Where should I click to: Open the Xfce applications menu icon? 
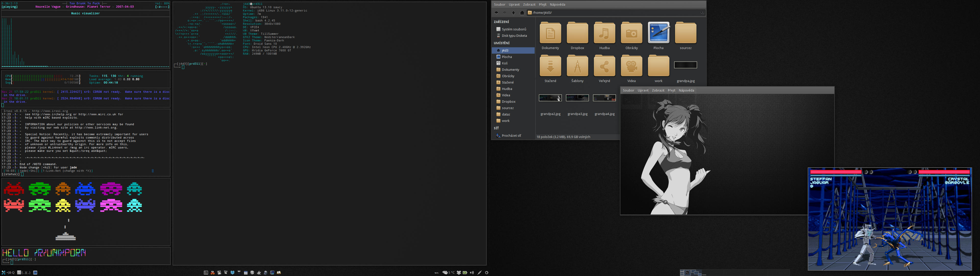(x=3, y=273)
